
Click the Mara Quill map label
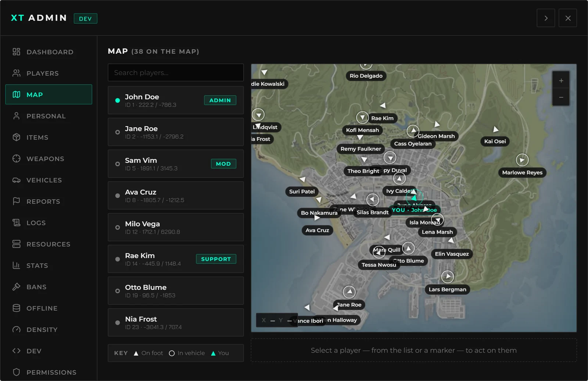(x=387, y=250)
